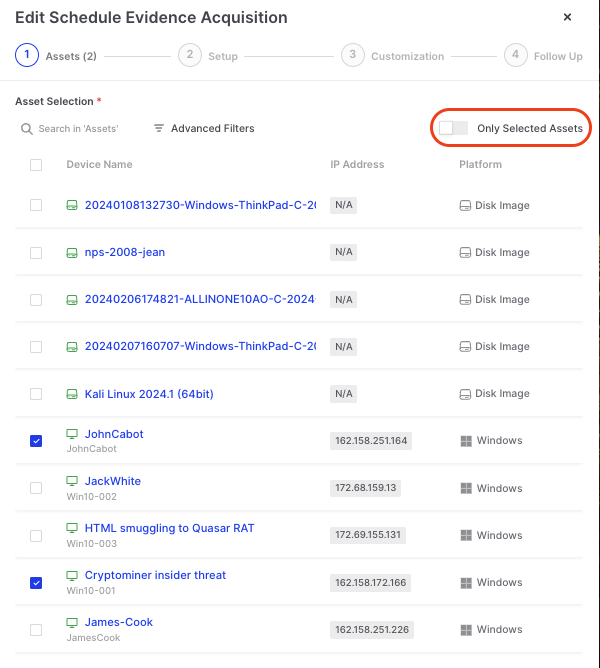The height and width of the screenshot is (668, 600).
Task: Click the Windows logo in Cryptominer insider threat row
Action: point(465,582)
